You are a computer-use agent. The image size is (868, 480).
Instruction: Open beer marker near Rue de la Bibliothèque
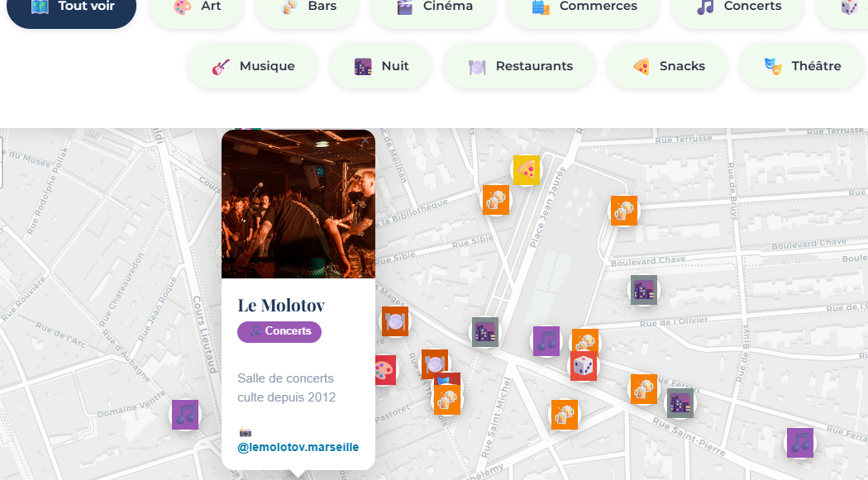(495, 200)
